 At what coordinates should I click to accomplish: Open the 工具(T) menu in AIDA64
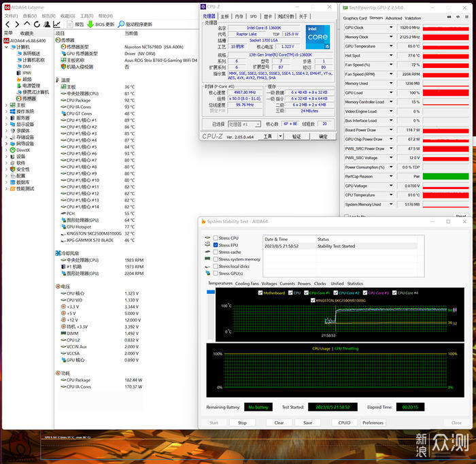86,16
